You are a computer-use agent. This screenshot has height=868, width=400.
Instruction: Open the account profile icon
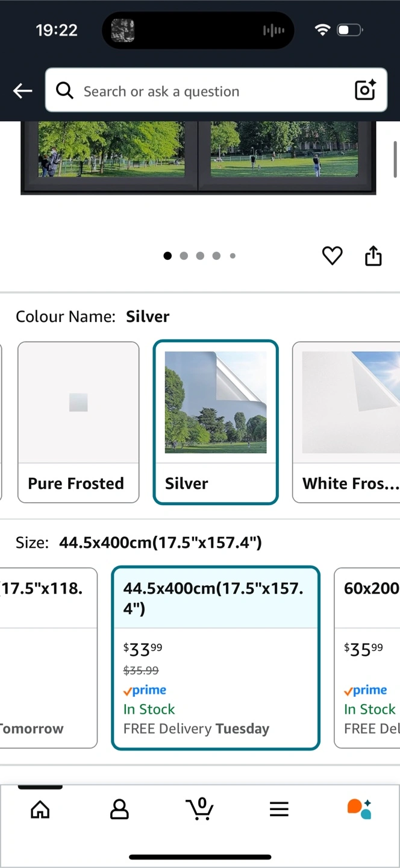(x=119, y=809)
